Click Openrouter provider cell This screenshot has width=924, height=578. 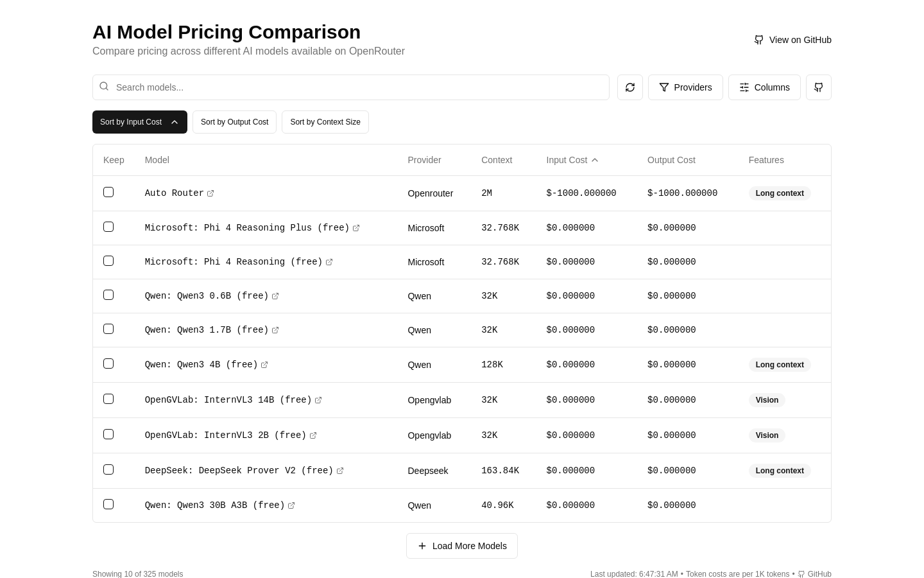431,193
